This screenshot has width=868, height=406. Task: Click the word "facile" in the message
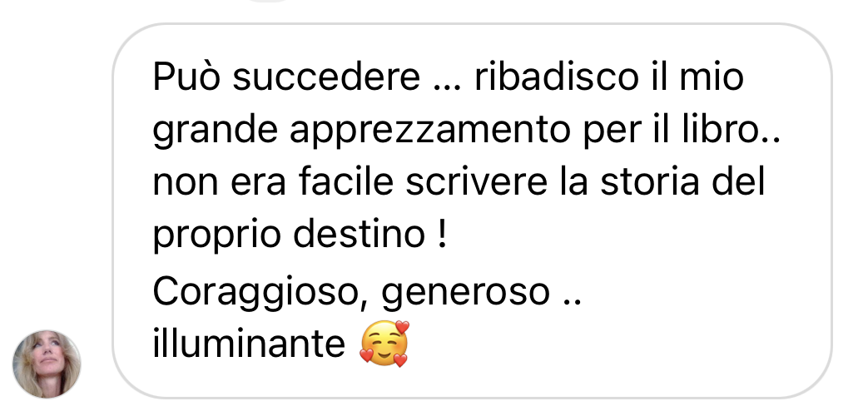(346, 182)
